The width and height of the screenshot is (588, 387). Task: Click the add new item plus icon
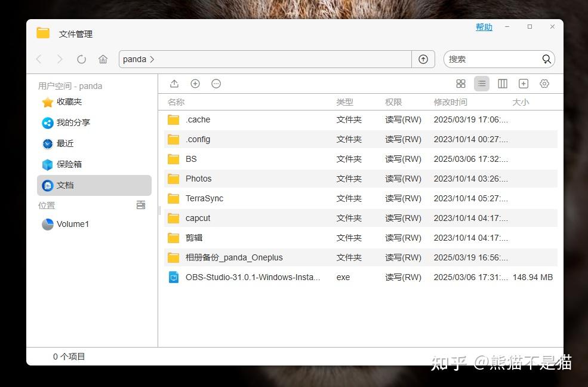point(195,84)
